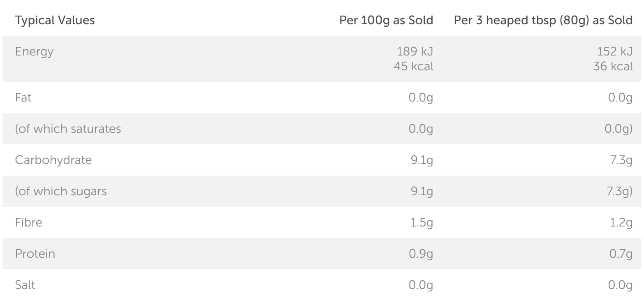
Task: Select the 1.2g Fibre per serving value
Action: click(621, 222)
